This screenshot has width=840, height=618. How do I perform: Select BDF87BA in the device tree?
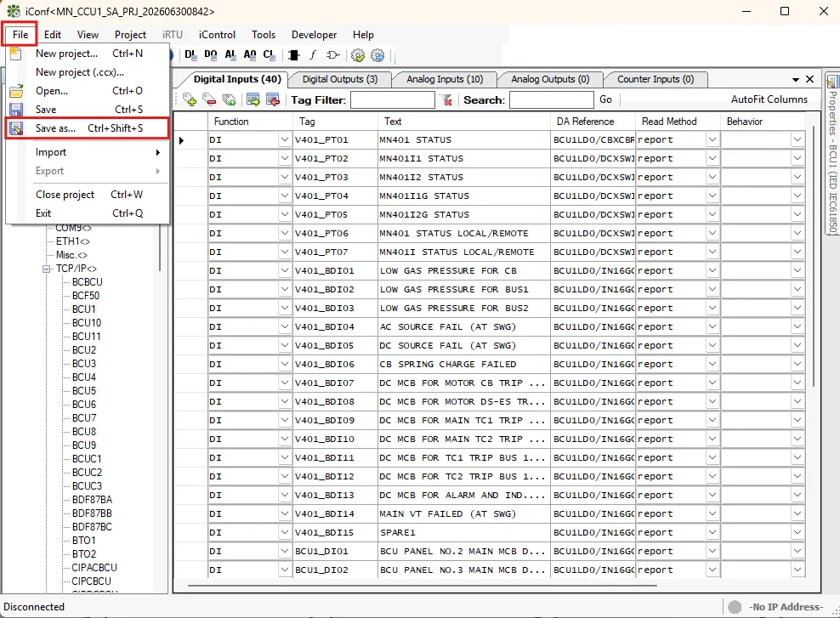(92, 500)
